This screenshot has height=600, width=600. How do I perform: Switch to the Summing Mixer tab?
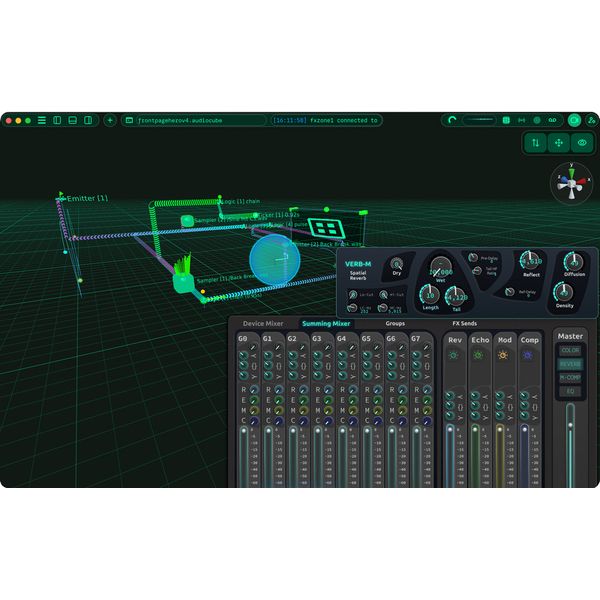[x=327, y=324]
